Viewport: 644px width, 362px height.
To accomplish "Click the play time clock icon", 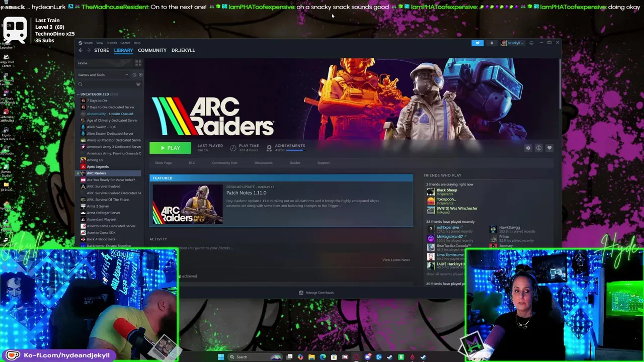I will [x=233, y=148].
